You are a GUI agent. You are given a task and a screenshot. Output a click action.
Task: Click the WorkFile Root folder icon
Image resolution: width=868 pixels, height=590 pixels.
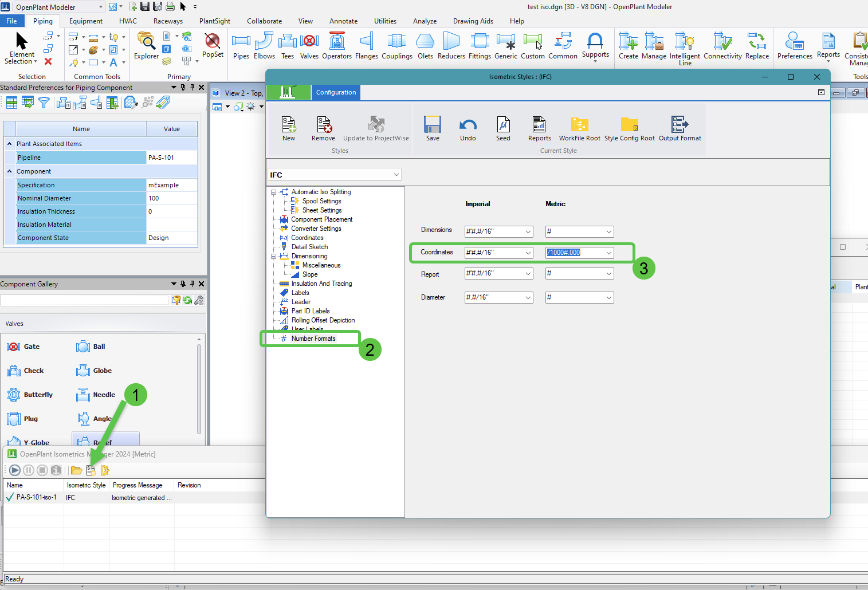pos(579,125)
